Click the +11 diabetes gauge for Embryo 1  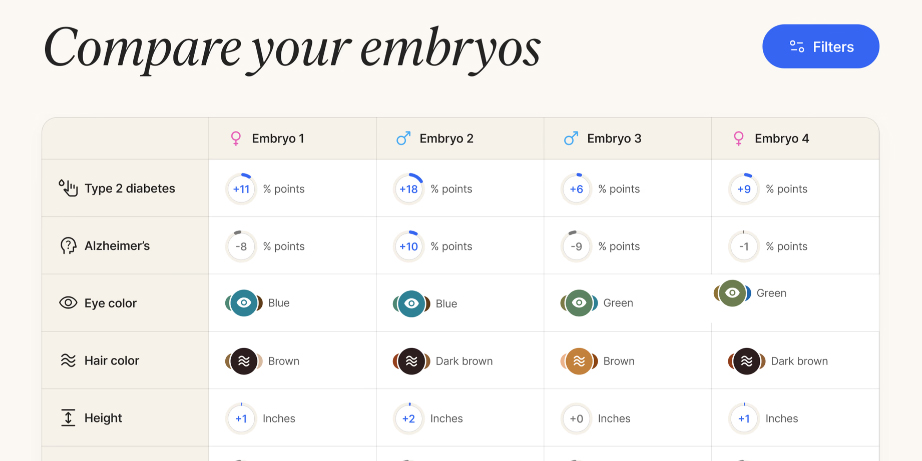point(241,189)
